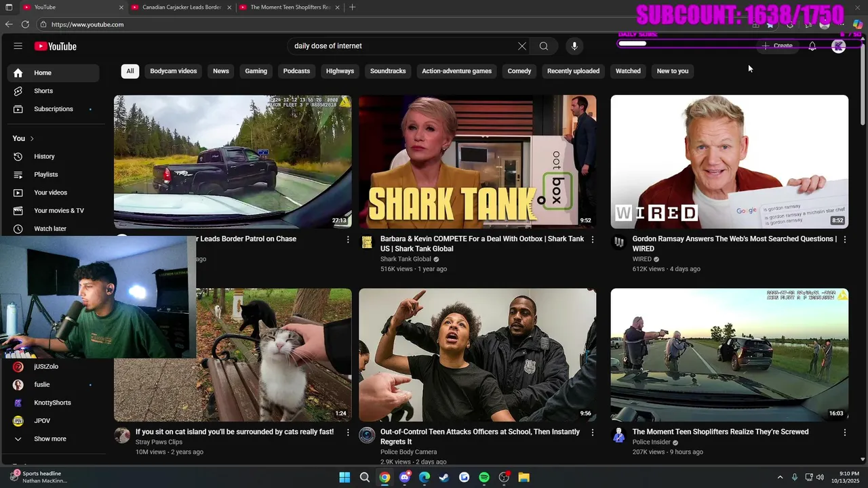868x488 pixels.
Task: Show hidden system tray icons
Action: point(780,477)
